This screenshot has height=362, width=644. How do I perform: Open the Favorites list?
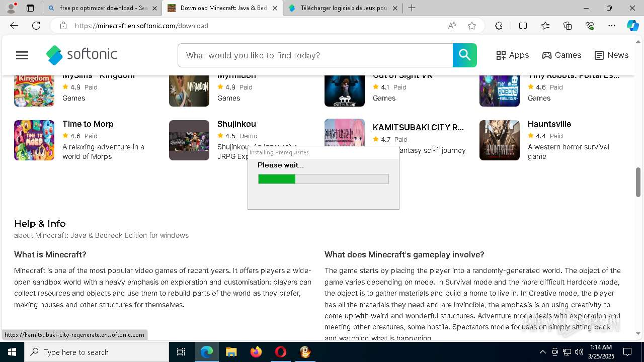tap(545, 26)
